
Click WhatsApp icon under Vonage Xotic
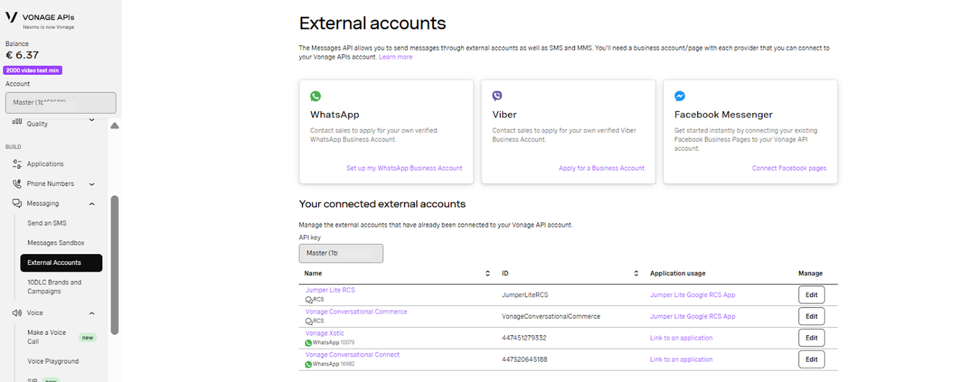[x=309, y=343]
